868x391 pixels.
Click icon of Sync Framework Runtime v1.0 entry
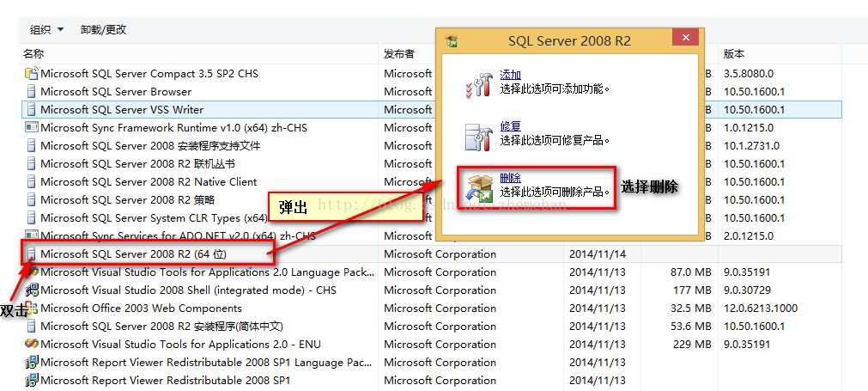[x=32, y=127]
